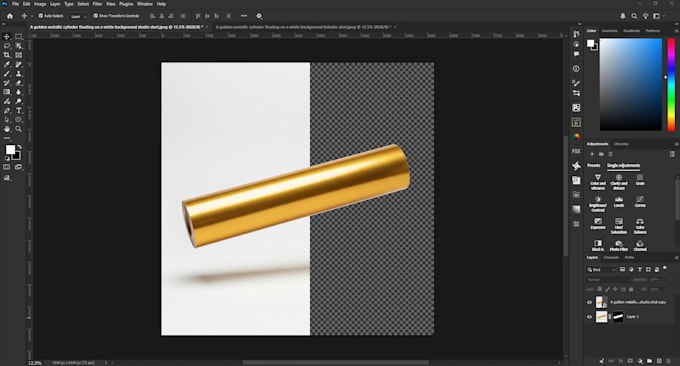Add an Exposure adjustment
This screenshot has width=680, height=366.
click(x=598, y=224)
